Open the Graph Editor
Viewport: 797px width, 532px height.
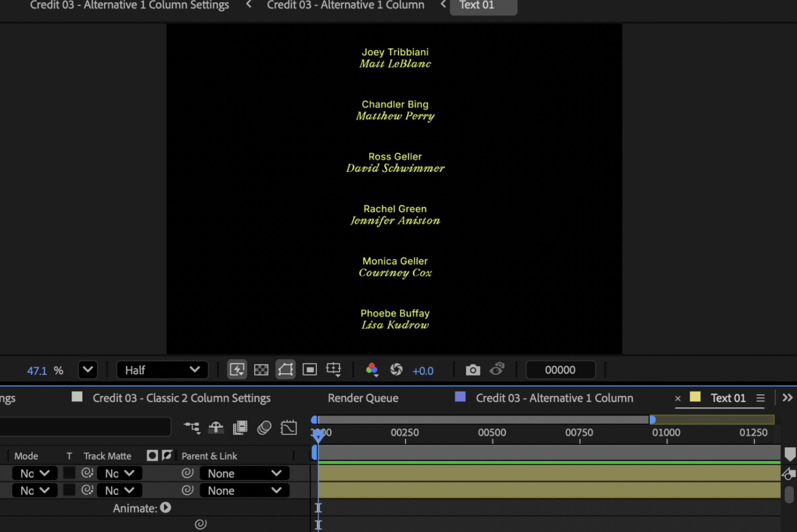289,427
